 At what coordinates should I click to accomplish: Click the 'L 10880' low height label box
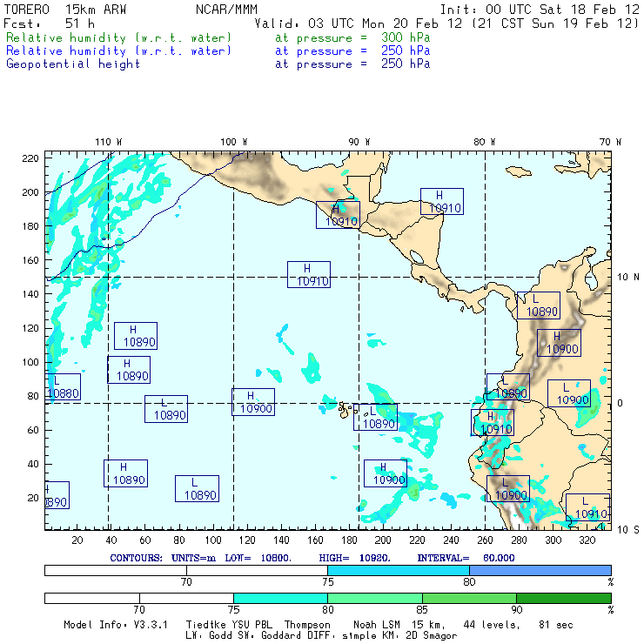click(x=63, y=387)
